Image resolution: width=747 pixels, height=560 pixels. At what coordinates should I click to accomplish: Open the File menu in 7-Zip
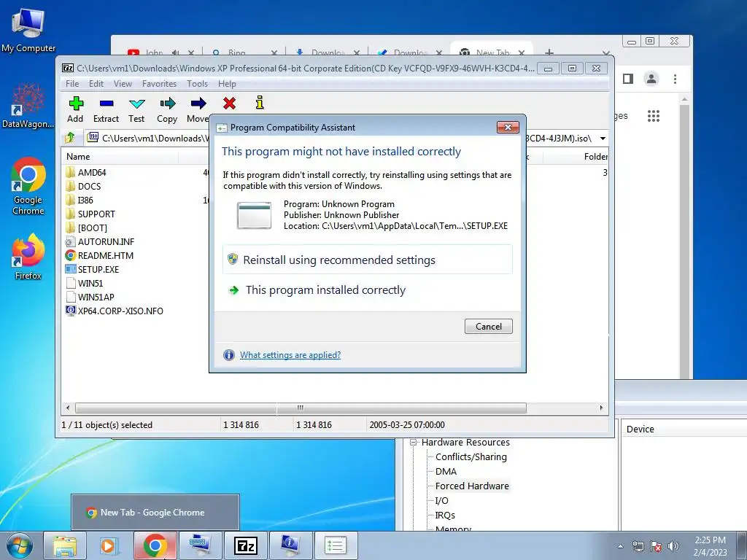pos(72,84)
